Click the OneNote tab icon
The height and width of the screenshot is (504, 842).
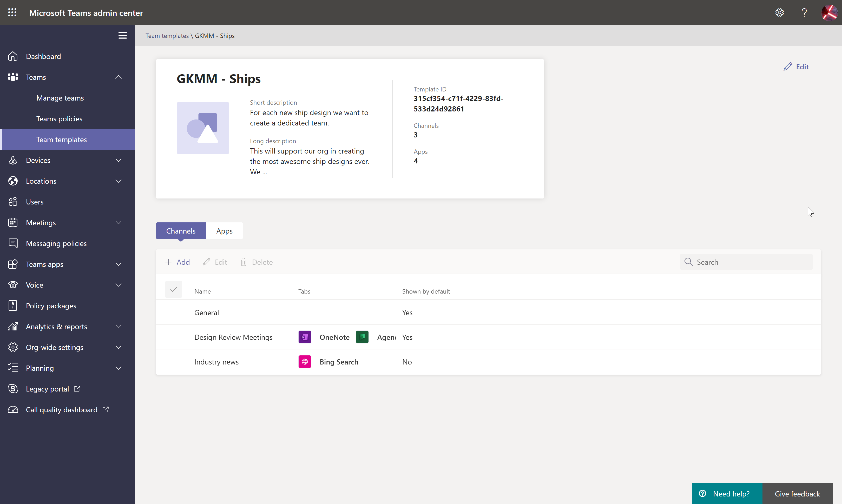(x=305, y=337)
